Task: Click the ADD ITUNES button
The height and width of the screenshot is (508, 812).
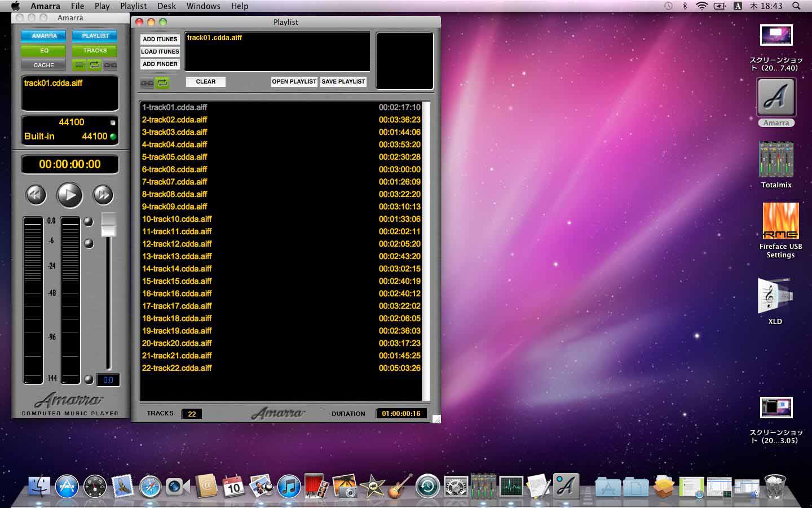Action: (160, 39)
